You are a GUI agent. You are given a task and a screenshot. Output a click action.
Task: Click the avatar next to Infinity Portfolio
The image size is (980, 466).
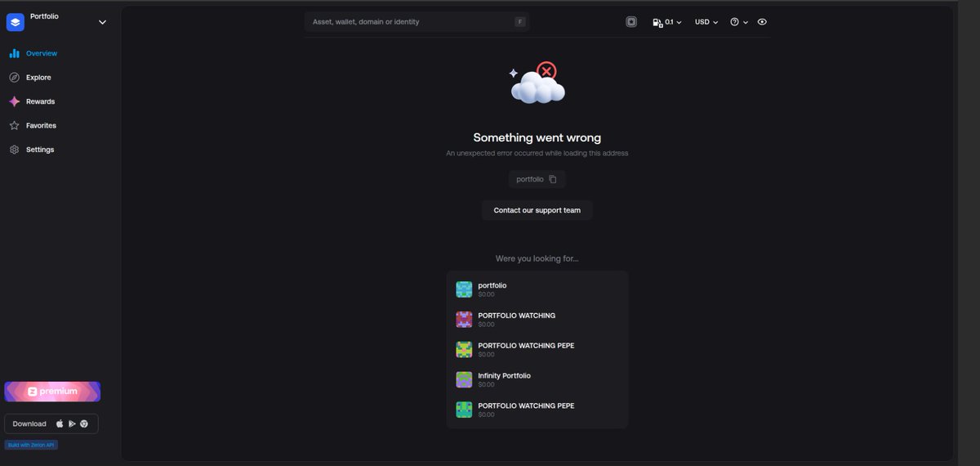(464, 379)
